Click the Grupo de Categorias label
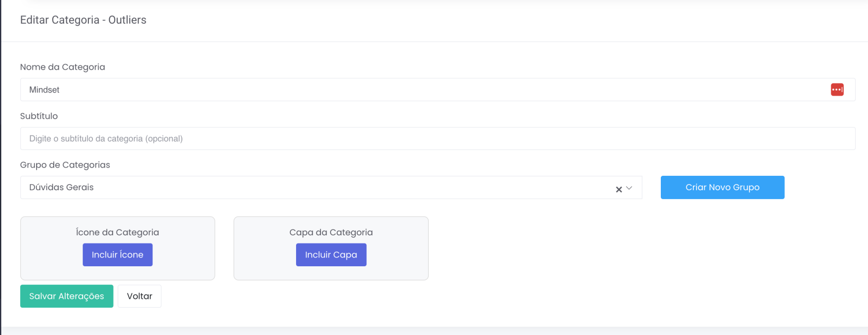Image resolution: width=868 pixels, height=335 pixels. pyautogui.click(x=65, y=165)
